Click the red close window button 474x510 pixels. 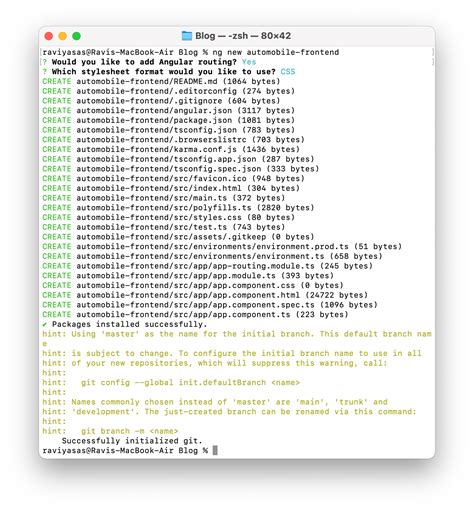(x=49, y=36)
